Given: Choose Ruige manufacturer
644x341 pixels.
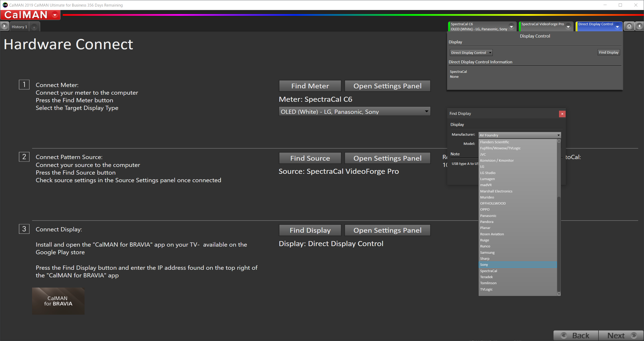Looking at the screenshot, I should (518, 240).
